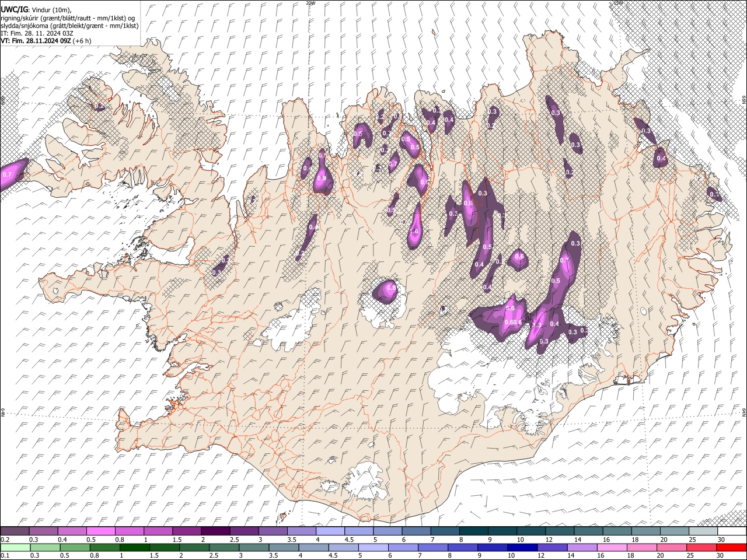
Task: Click the light pink 16–18 rain legend swatch
Action: [612, 547]
